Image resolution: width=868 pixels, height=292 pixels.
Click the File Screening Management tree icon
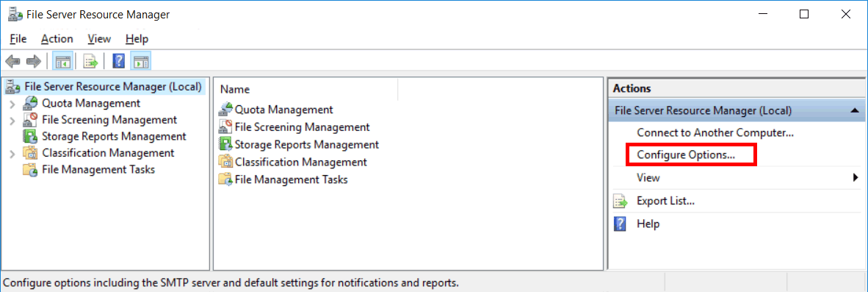31,120
